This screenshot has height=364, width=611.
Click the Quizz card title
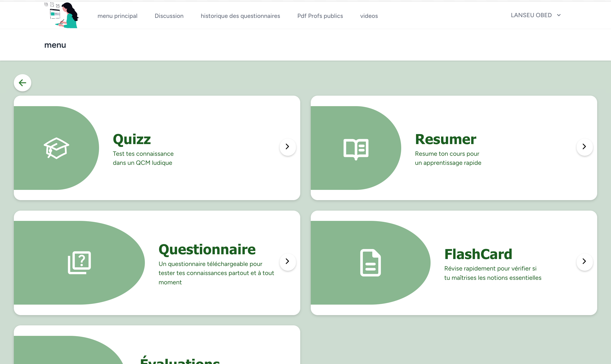pos(132,139)
